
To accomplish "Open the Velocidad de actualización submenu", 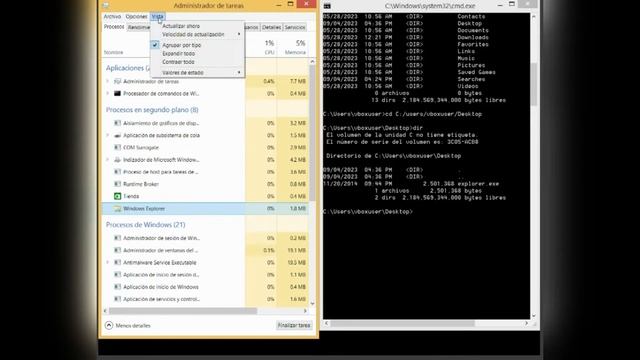I will point(198,35).
